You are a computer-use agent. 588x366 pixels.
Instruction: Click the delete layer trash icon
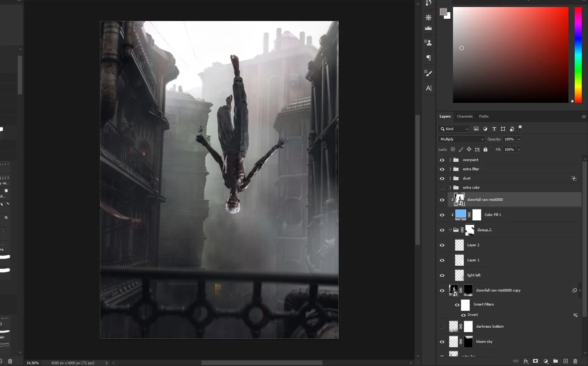pyautogui.click(x=575, y=361)
